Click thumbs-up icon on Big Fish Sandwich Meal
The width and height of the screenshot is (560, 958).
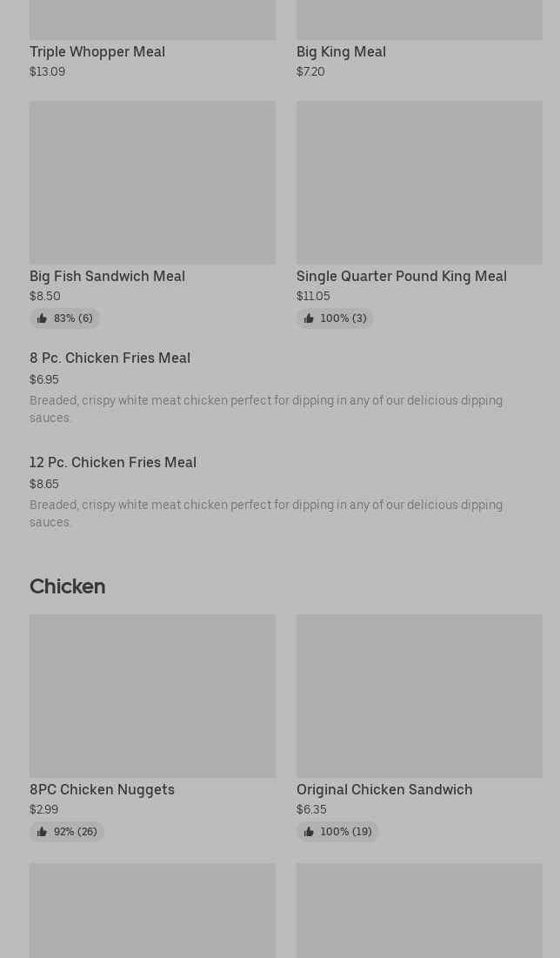tap(42, 318)
